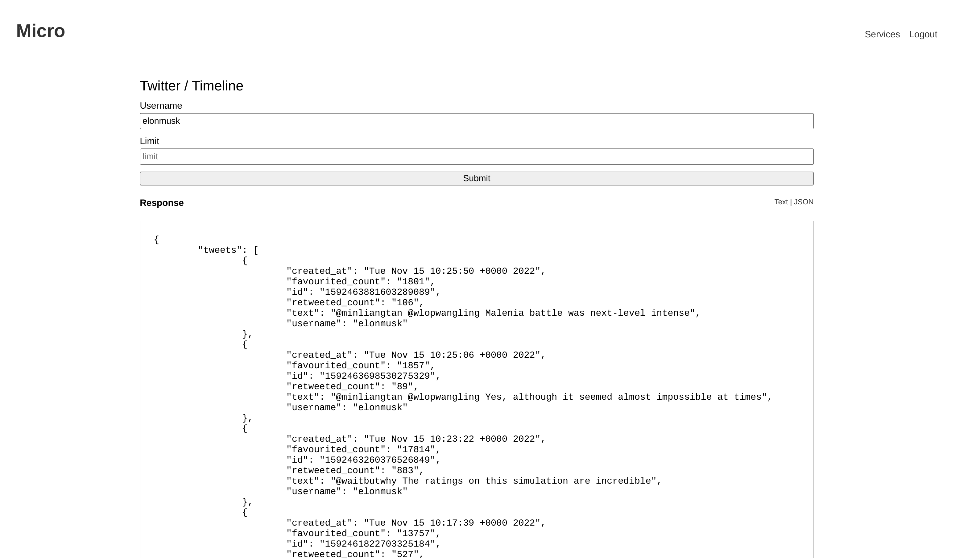This screenshot has width=980, height=558.
Task: Select favourited_count "1801" line
Action: [x=360, y=282]
